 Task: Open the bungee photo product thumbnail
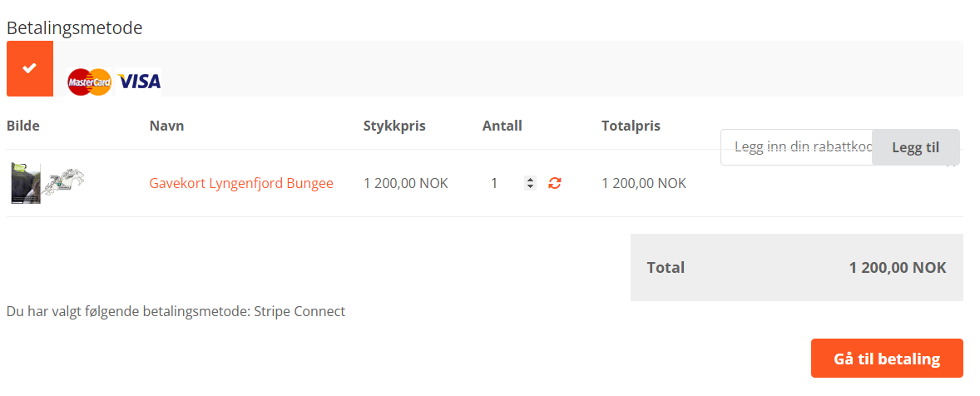(x=26, y=183)
